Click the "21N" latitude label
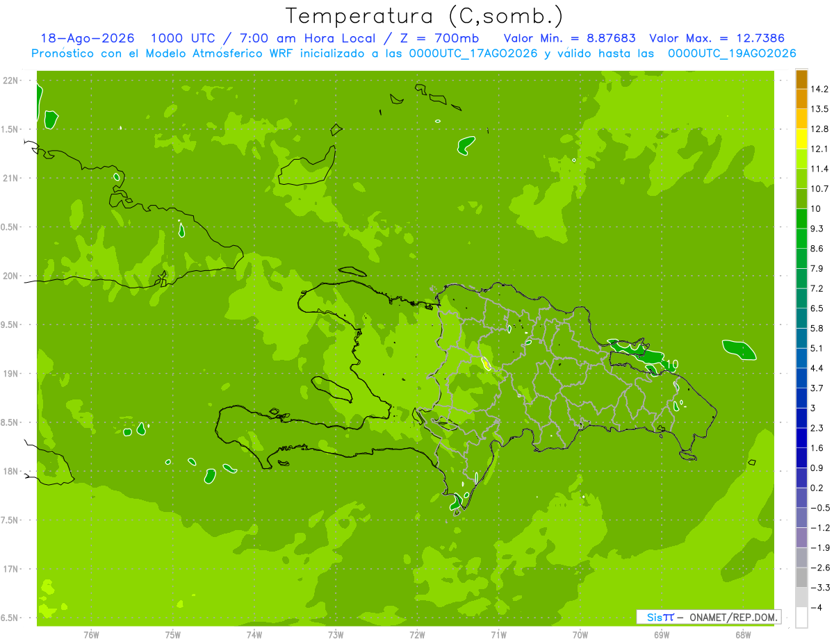 click(x=11, y=179)
